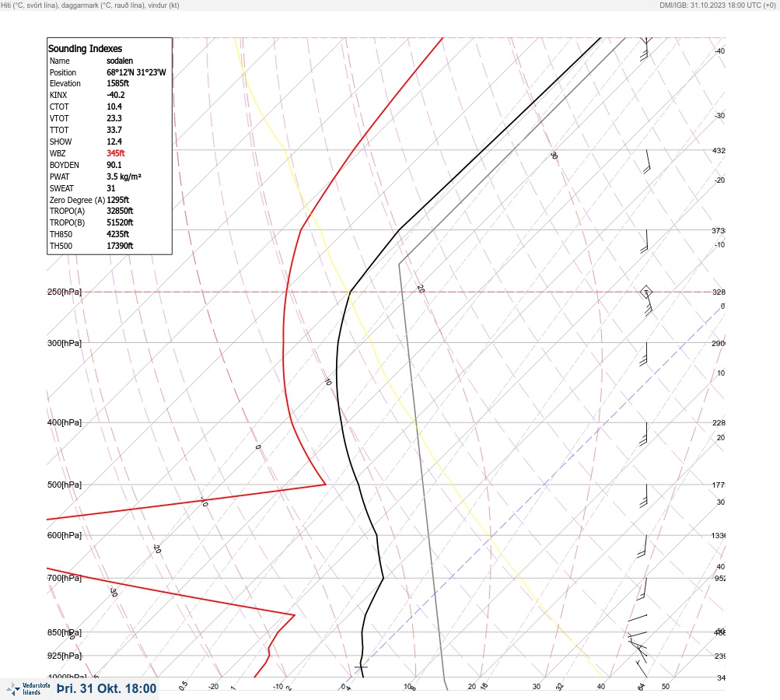
Task: Click the station name value sodalen
Action: pyautogui.click(x=120, y=61)
